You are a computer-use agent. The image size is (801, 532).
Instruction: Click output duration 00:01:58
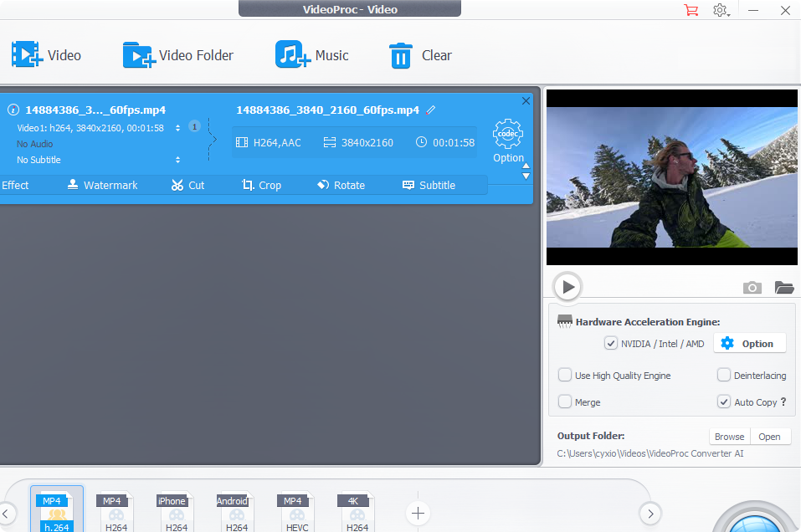[x=445, y=142]
